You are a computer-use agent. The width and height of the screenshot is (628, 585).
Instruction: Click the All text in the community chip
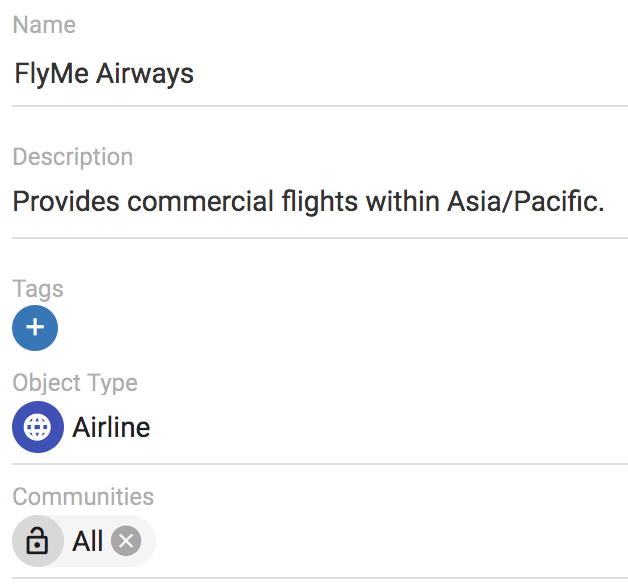(88, 542)
